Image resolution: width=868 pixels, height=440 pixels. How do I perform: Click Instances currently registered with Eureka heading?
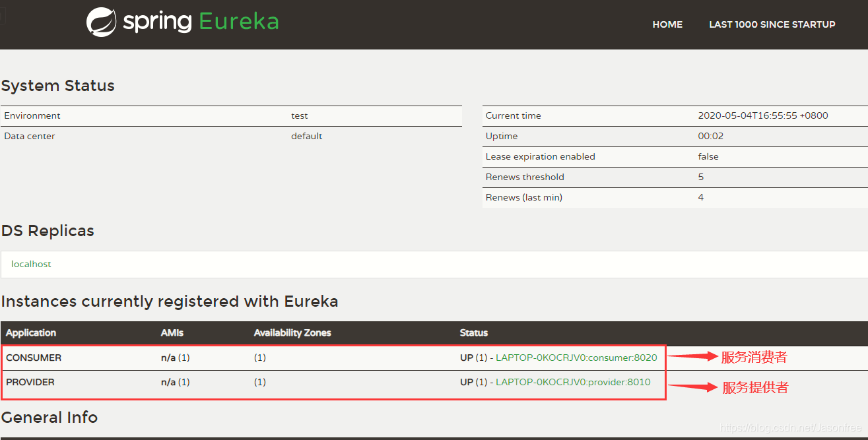tap(170, 301)
